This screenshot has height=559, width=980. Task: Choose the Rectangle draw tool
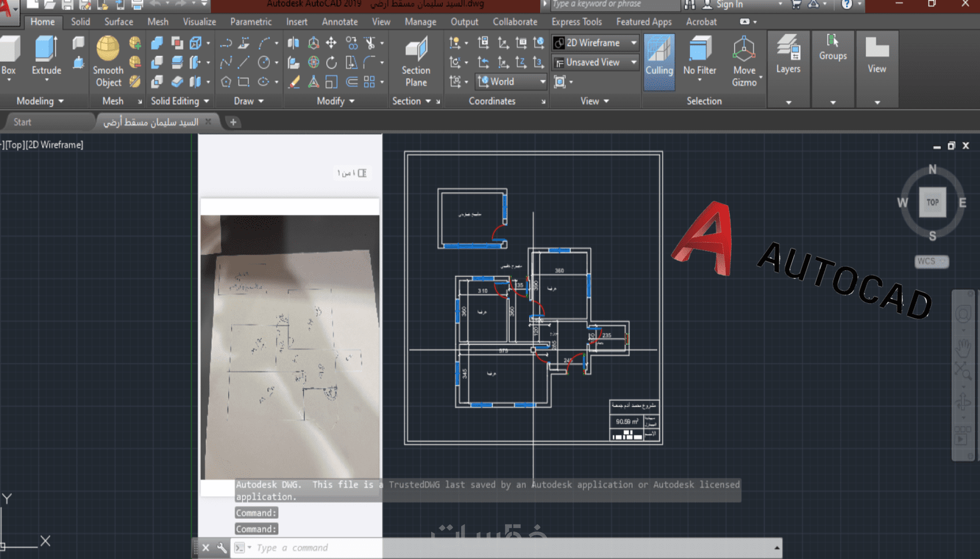tap(244, 82)
